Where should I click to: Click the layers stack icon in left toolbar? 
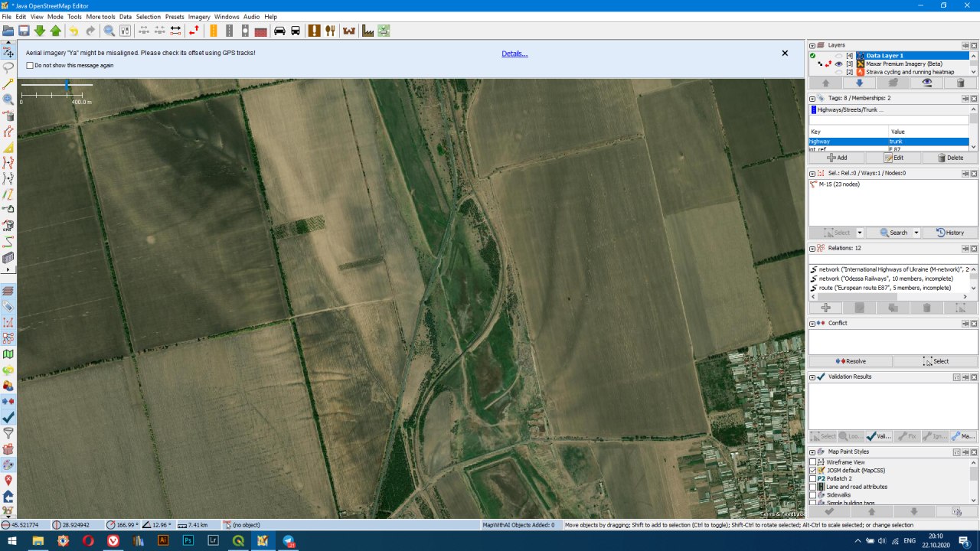coord(8,291)
